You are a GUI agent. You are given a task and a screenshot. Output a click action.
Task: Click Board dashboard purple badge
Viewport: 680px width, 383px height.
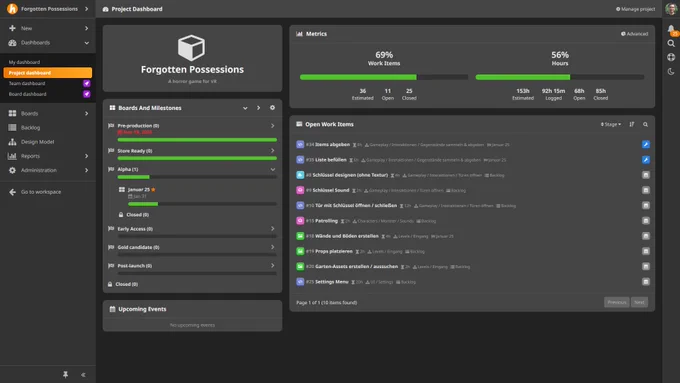click(x=87, y=94)
